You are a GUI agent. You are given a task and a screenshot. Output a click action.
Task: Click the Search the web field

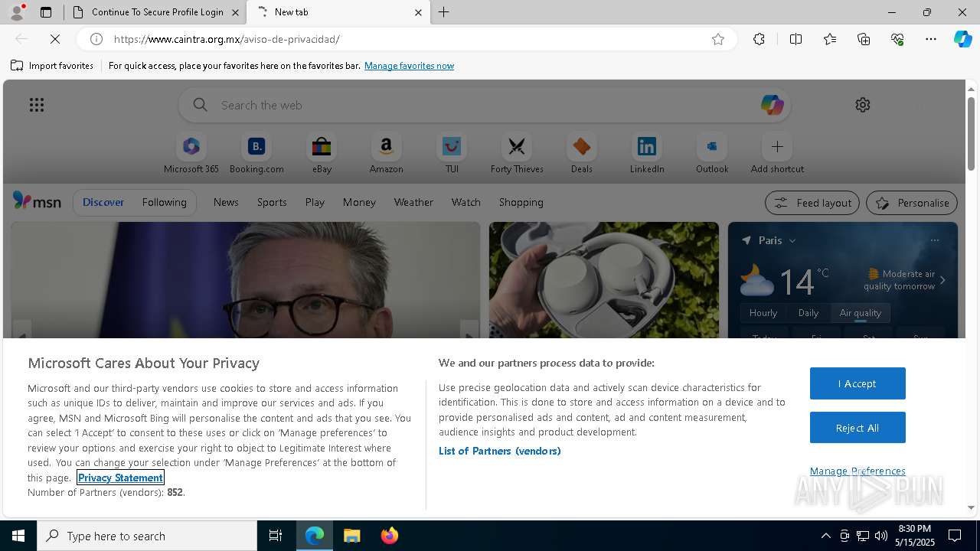pos(485,105)
